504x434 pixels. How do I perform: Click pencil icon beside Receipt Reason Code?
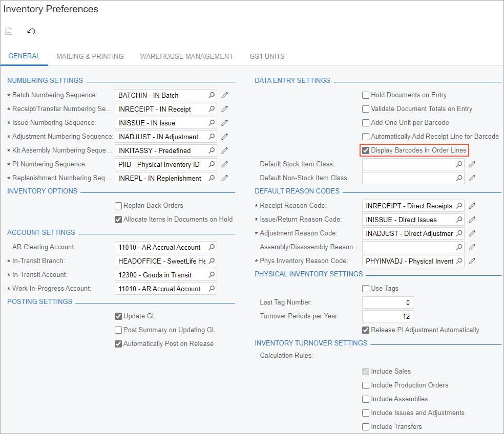pos(472,206)
